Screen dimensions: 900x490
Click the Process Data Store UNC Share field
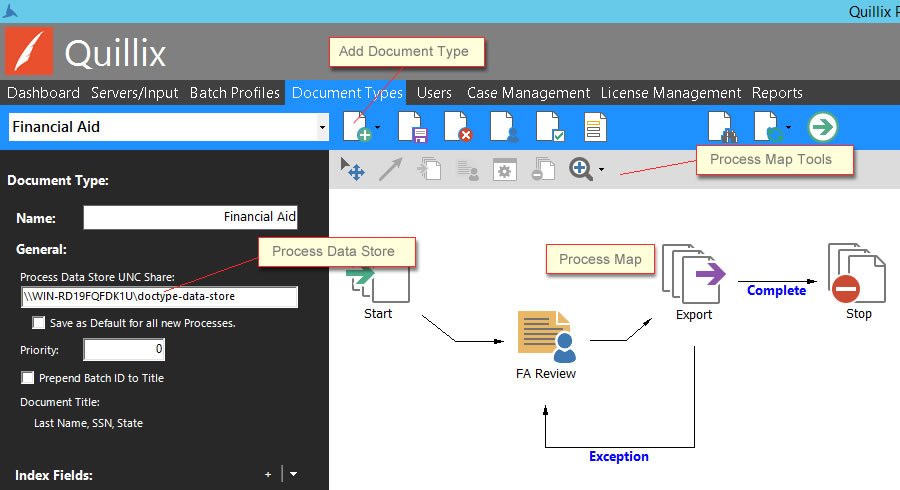160,297
